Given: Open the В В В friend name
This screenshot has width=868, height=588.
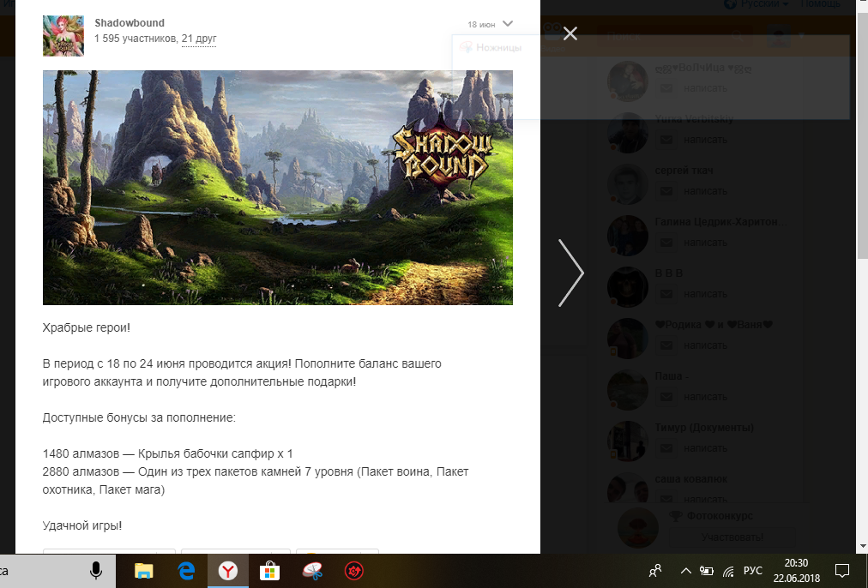Looking at the screenshot, I should [x=669, y=273].
